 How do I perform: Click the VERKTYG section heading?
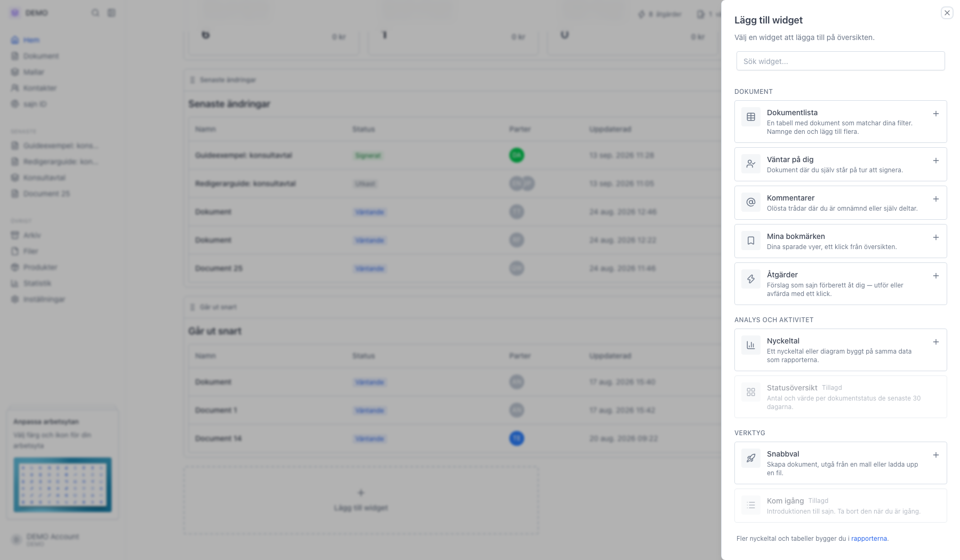tap(750, 433)
